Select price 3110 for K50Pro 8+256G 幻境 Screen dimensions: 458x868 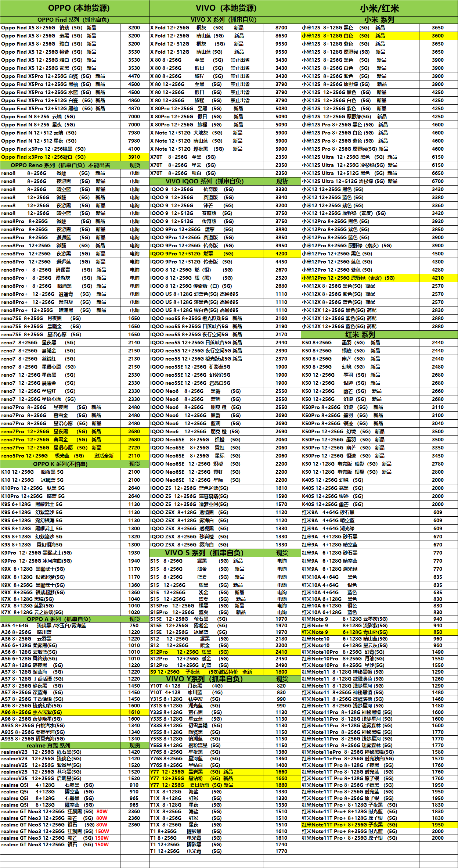438,408
